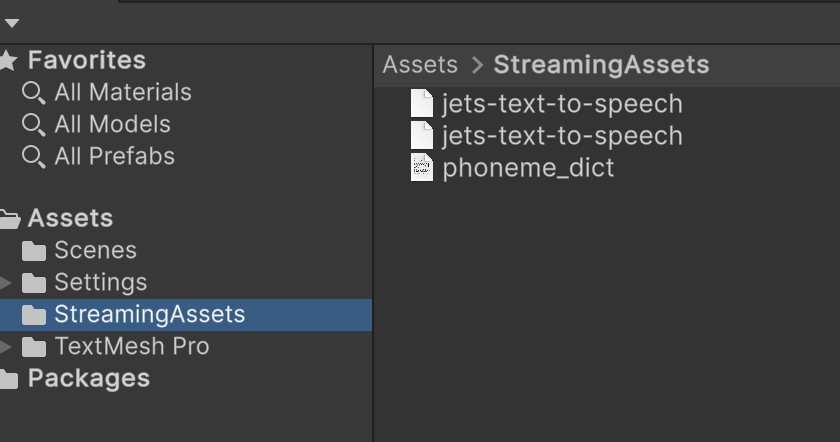Click the phoneme_dict text file icon
840x442 pixels.
coord(422,168)
